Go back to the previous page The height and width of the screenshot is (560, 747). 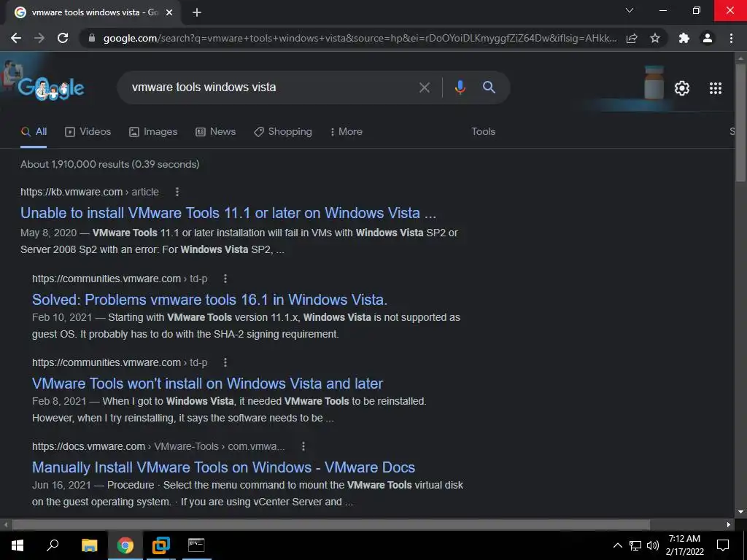16,38
